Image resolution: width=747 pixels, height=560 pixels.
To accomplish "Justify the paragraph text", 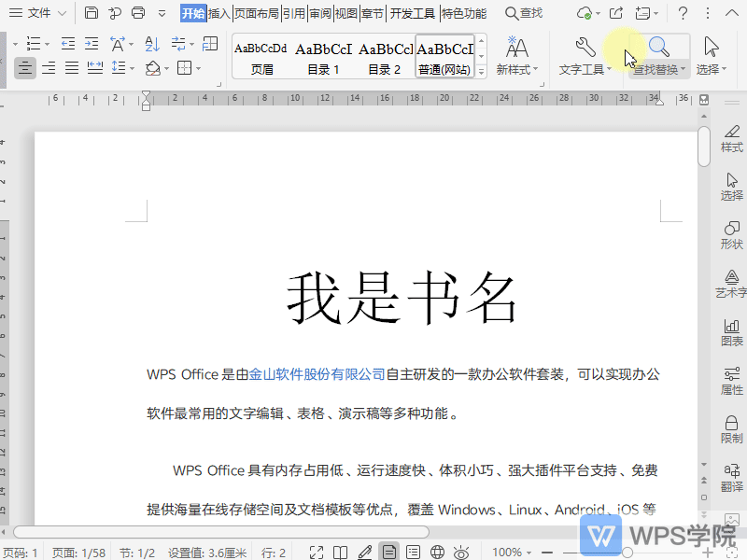I will click(72, 68).
